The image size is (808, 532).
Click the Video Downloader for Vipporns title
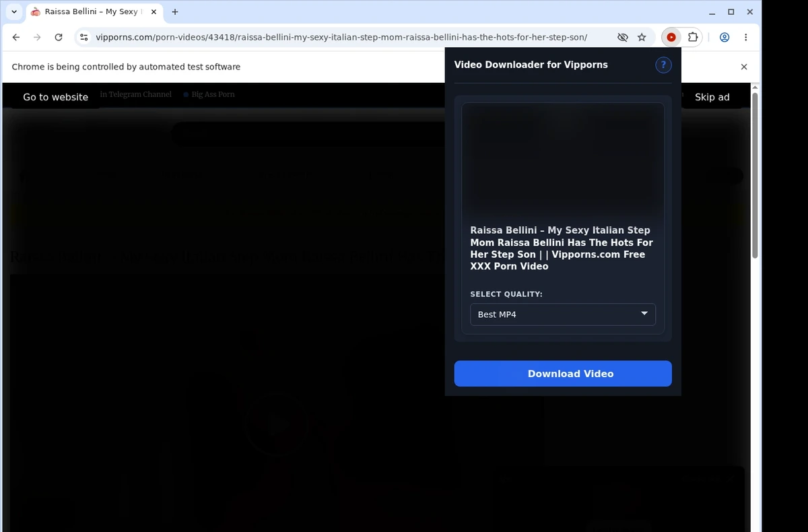(531, 65)
